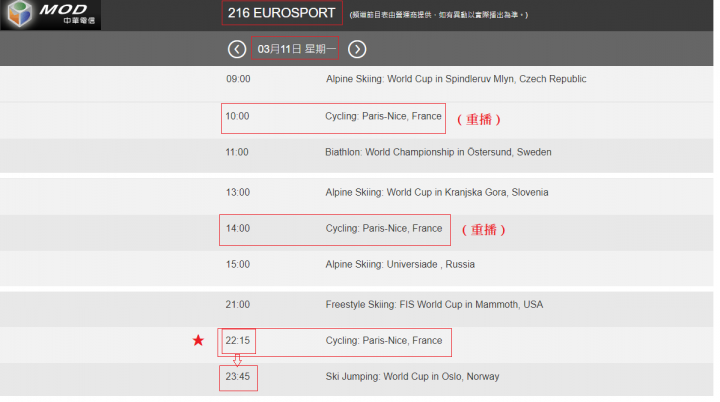
Task: Go to the next day arrow
Action: (x=357, y=49)
